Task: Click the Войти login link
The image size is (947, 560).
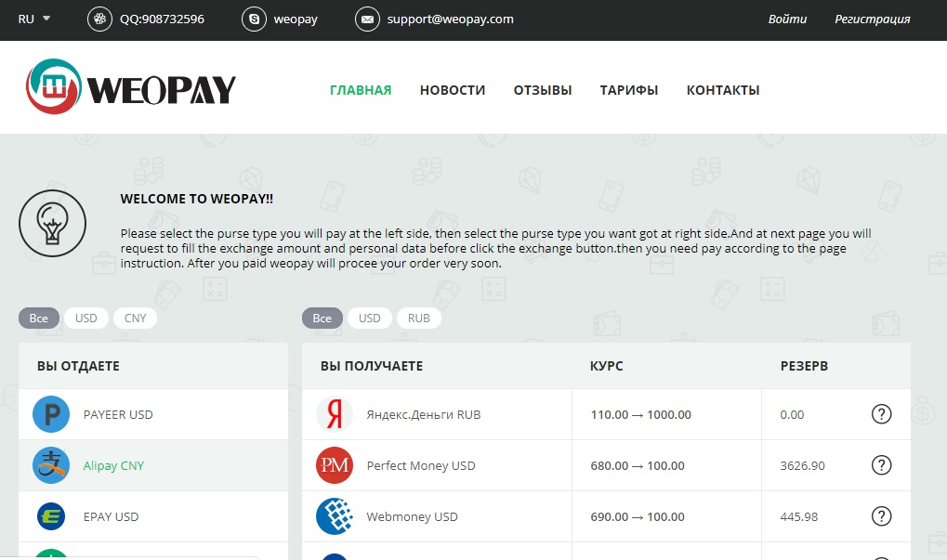Action: [x=787, y=19]
